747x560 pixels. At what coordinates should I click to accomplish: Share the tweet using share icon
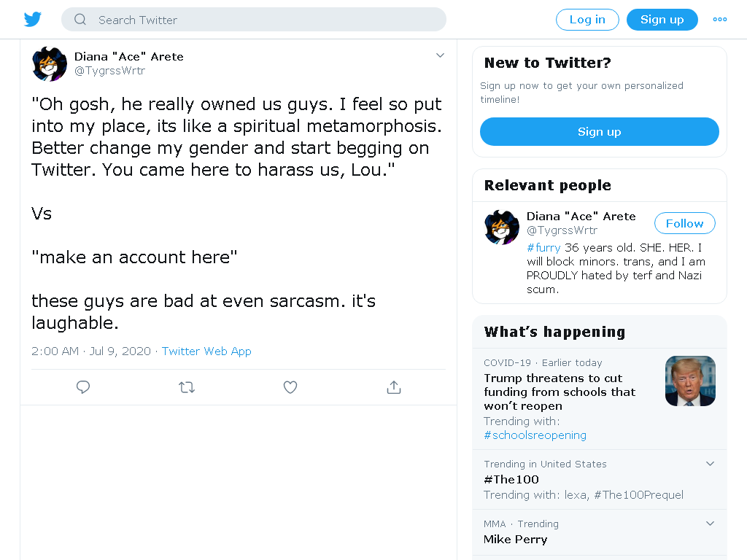[x=393, y=387]
